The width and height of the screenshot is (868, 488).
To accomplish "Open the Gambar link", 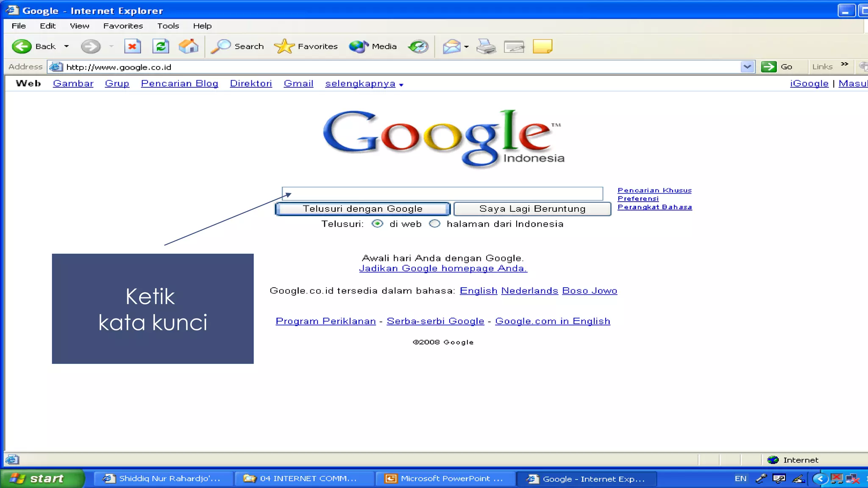I will tap(73, 83).
